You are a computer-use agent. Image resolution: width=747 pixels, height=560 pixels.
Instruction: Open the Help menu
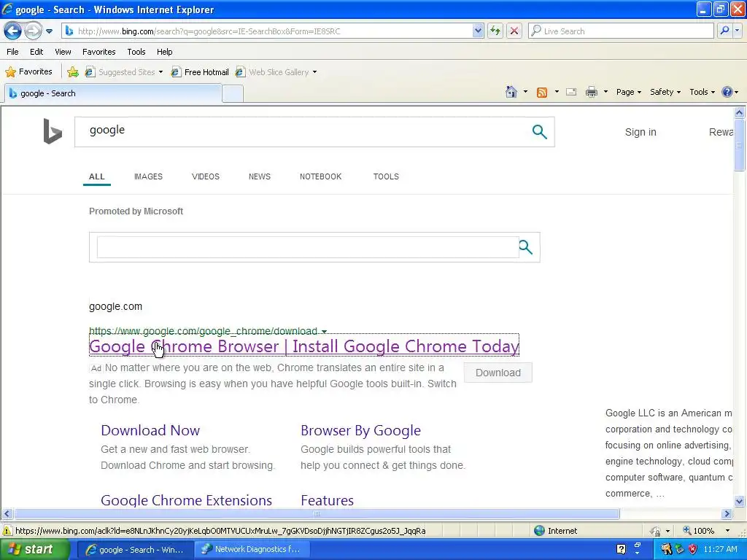[x=164, y=52]
